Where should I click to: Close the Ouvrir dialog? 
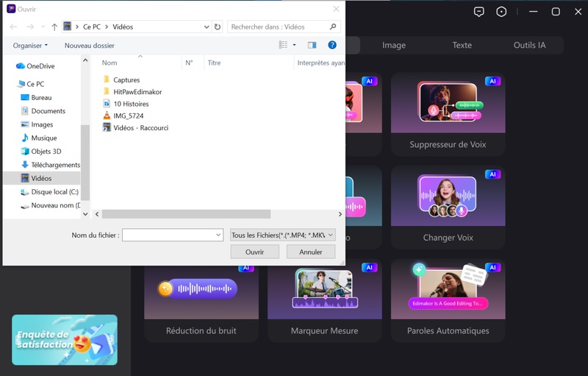(336, 9)
